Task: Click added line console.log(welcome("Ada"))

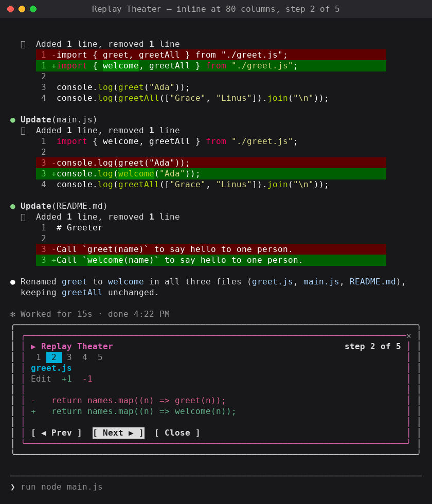Action: (x=211, y=174)
